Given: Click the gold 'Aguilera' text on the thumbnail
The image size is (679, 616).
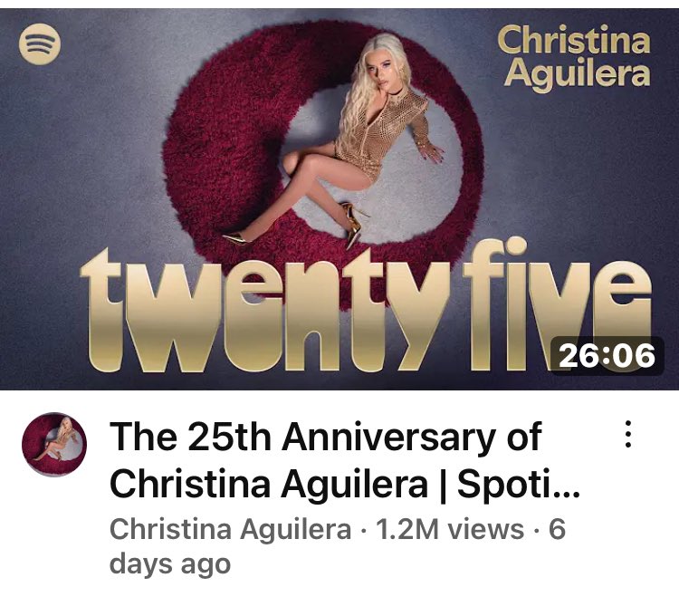Looking at the screenshot, I should (578, 74).
